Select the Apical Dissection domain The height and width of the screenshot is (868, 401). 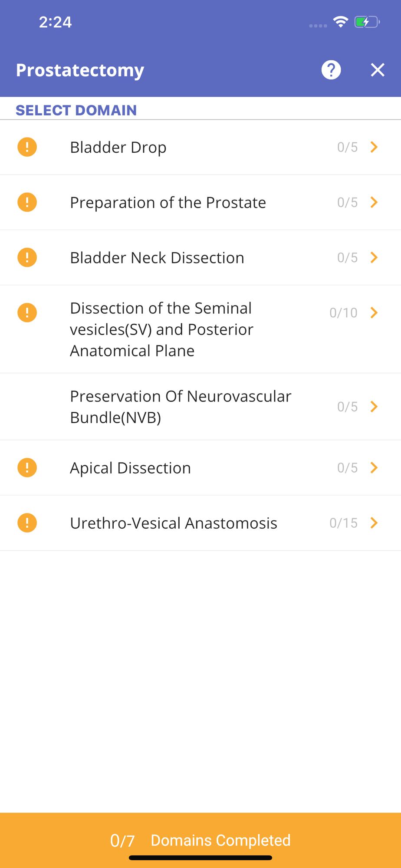(130, 468)
